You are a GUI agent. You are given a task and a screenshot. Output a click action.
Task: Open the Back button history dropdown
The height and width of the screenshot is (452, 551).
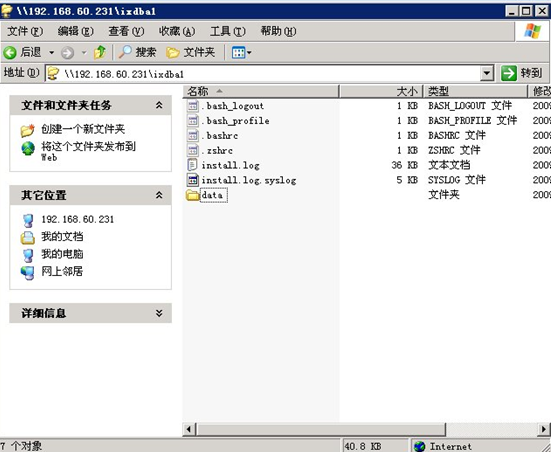click(x=52, y=53)
